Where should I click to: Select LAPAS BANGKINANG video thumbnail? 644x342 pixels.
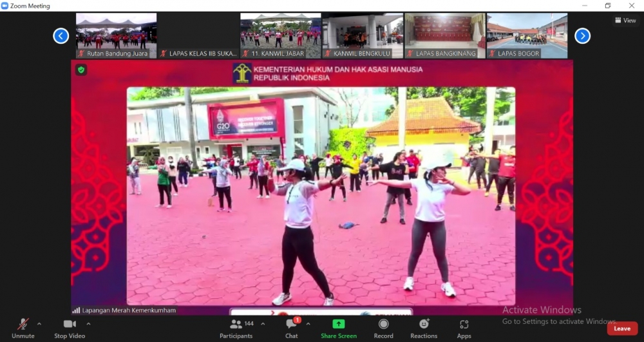click(x=445, y=35)
